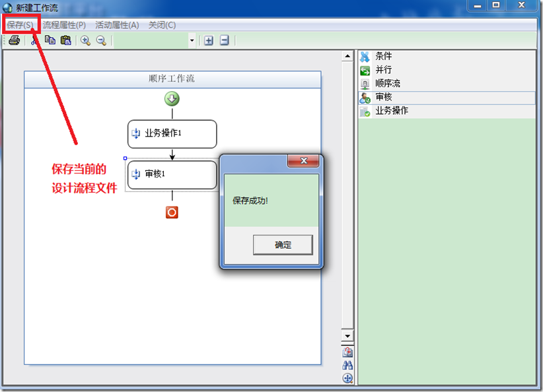Image resolution: width=543 pixels, height=392 pixels.
Task: Open the 流程属性(P) menu
Action: [64, 25]
